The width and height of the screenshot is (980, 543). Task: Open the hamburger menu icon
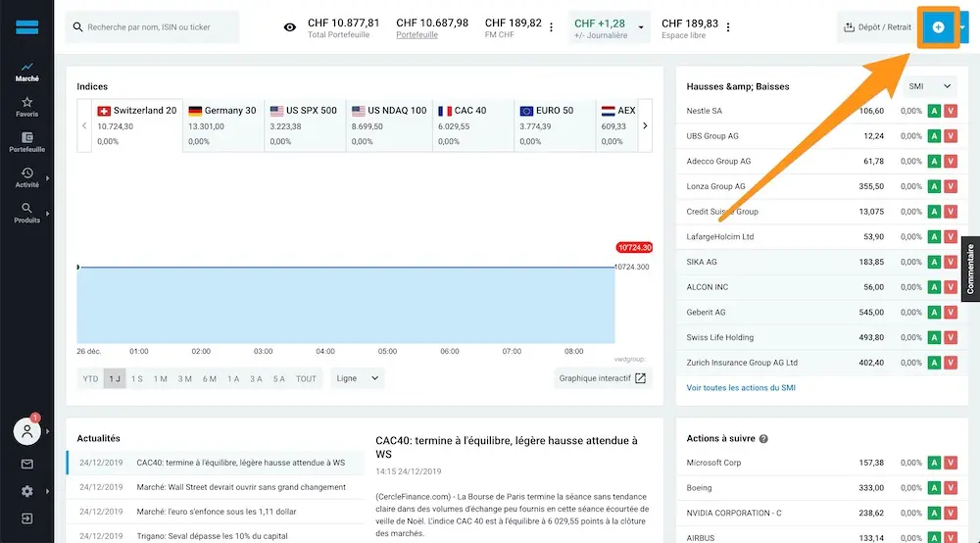[x=26, y=26]
